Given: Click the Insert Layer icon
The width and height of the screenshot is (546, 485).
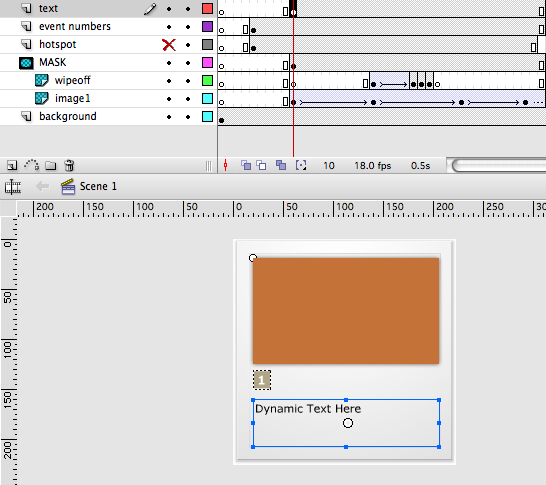Looking at the screenshot, I should point(12,165).
